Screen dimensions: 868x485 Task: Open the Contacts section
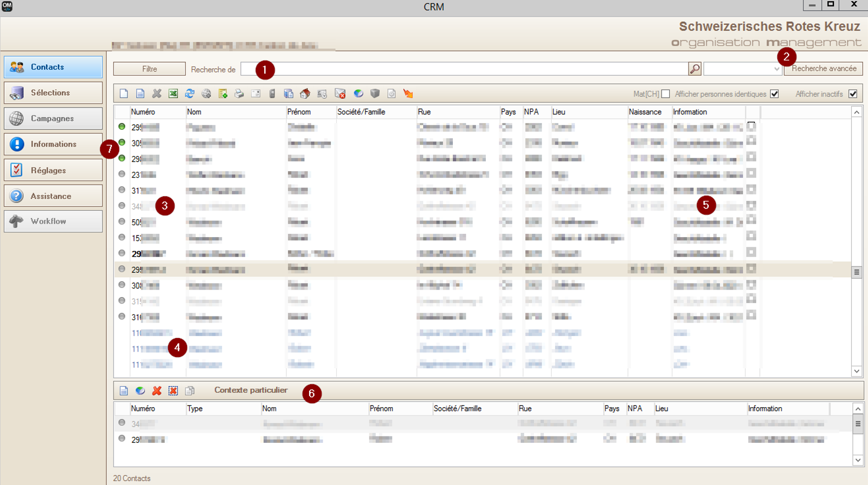pos(53,67)
